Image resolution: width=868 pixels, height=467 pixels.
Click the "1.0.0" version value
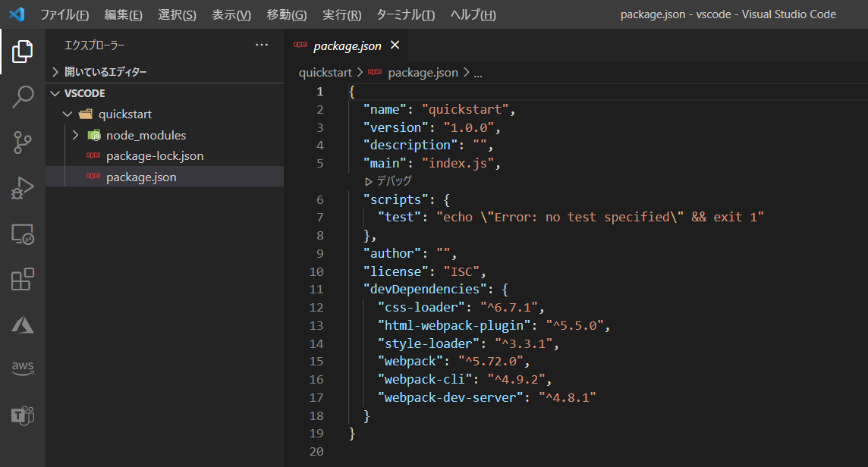coord(469,128)
